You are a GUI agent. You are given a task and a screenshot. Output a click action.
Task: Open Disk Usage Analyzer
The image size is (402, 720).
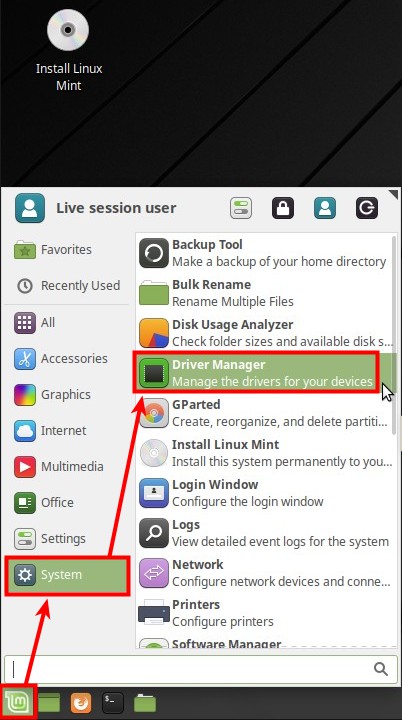265,332
